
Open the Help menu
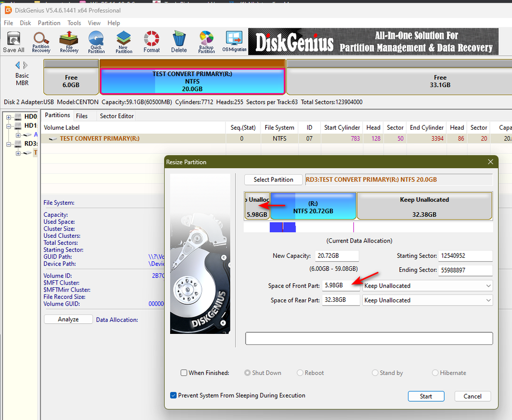click(113, 23)
